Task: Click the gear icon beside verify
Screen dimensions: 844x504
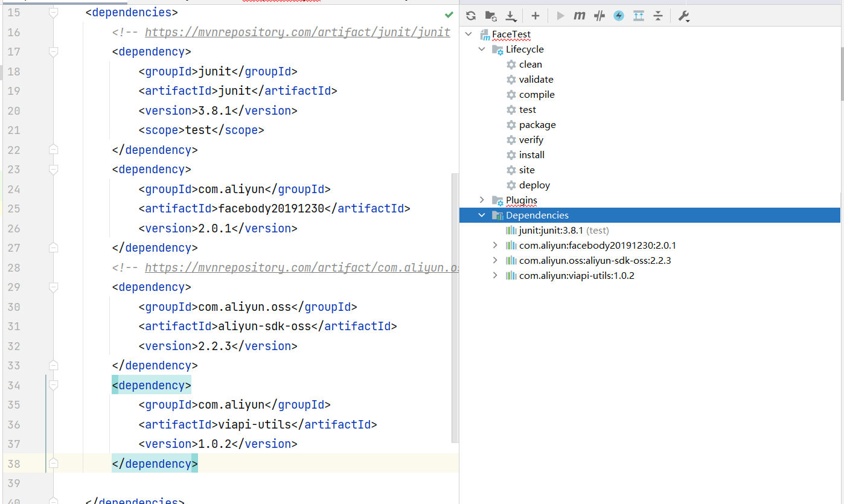Action: [511, 140]
